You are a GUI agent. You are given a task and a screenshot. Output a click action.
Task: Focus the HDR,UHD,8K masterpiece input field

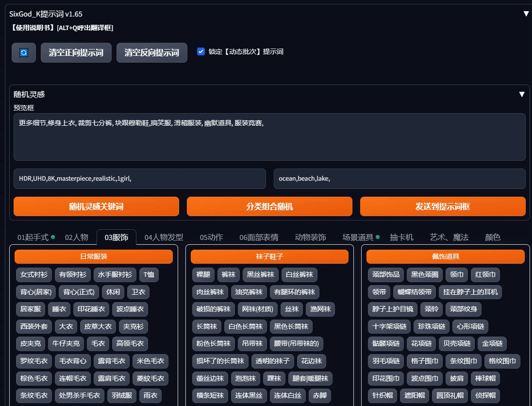click(139, 179)
